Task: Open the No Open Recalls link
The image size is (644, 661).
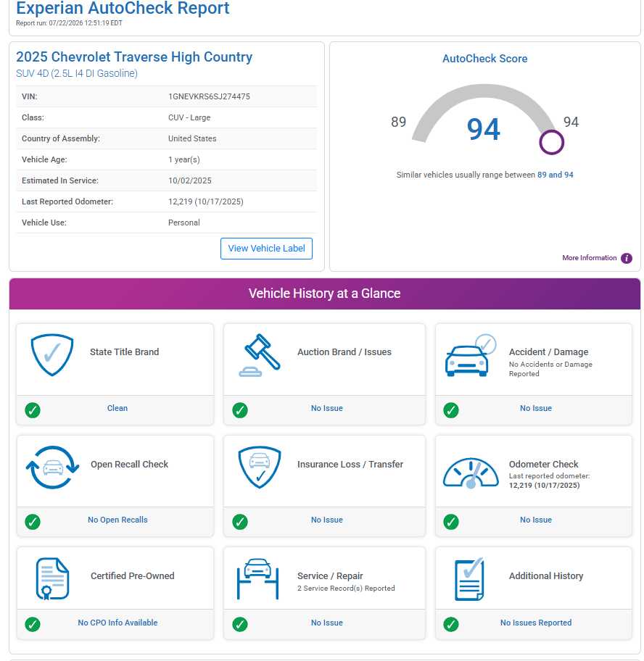Action: pyautogui.click(x=117, y=520)
